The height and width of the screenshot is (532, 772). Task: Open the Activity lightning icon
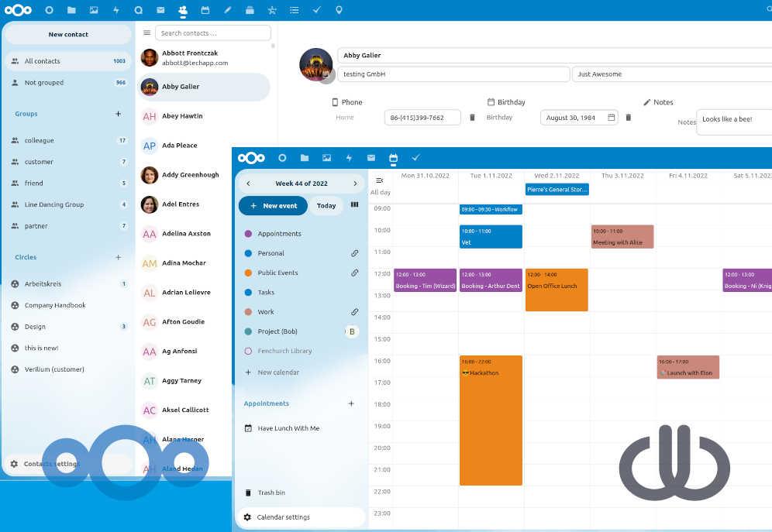(116, 10)
